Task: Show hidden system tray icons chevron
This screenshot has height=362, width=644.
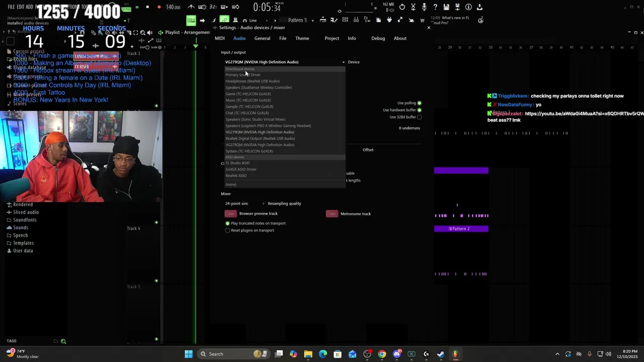Action: pos(557,354)
